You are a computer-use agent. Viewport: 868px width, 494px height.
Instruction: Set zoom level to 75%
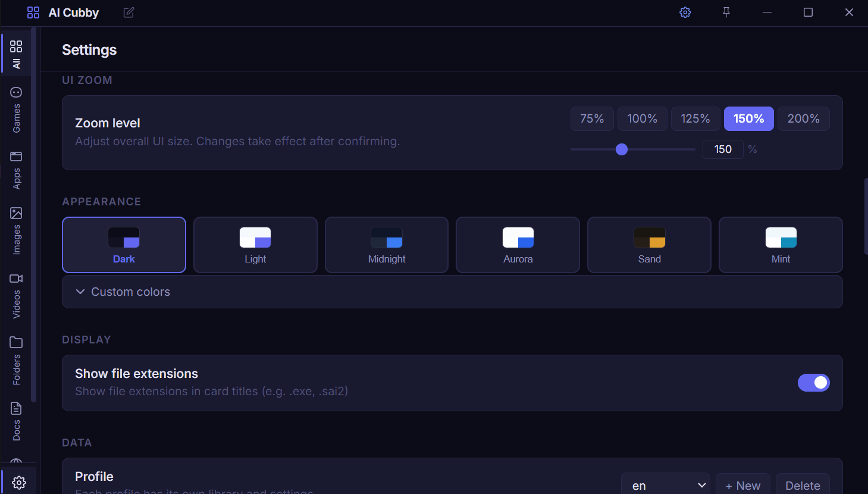(592, 118)
